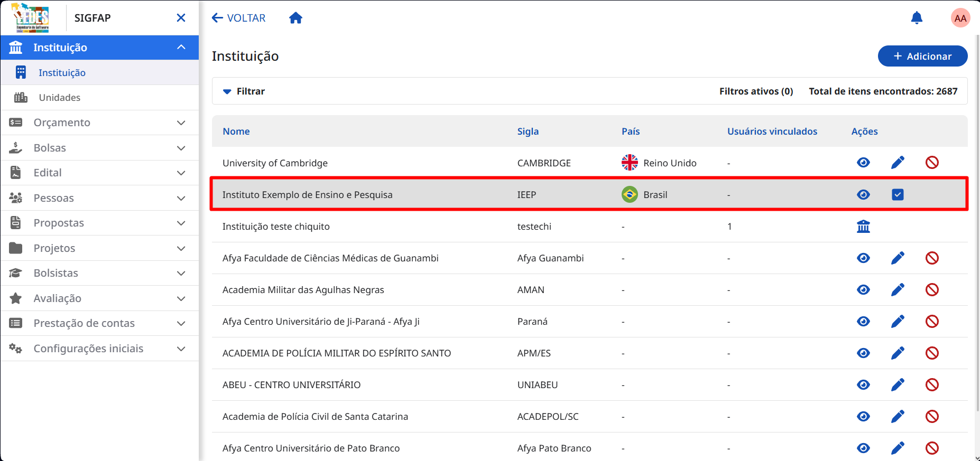This screenshot has width=980, height=461.
Task: Click the Usuários vinculados column header
Action: (x=772, y=131)
